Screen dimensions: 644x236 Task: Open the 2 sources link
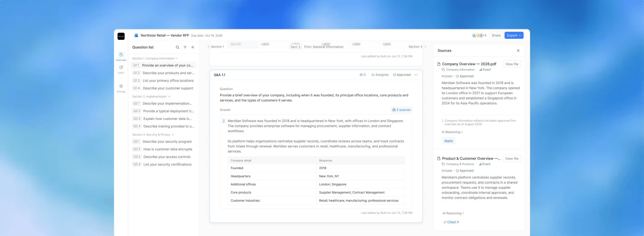[402, 110]
